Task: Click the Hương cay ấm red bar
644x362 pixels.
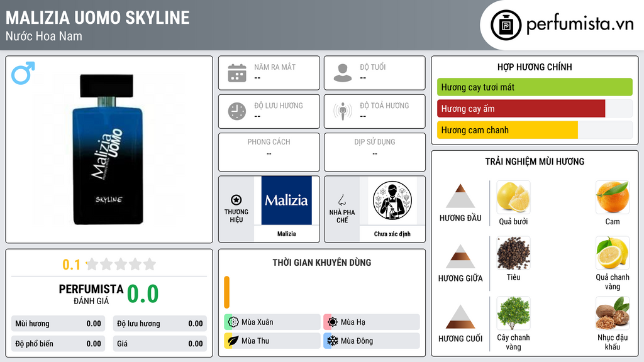Action: pos(521,109)
